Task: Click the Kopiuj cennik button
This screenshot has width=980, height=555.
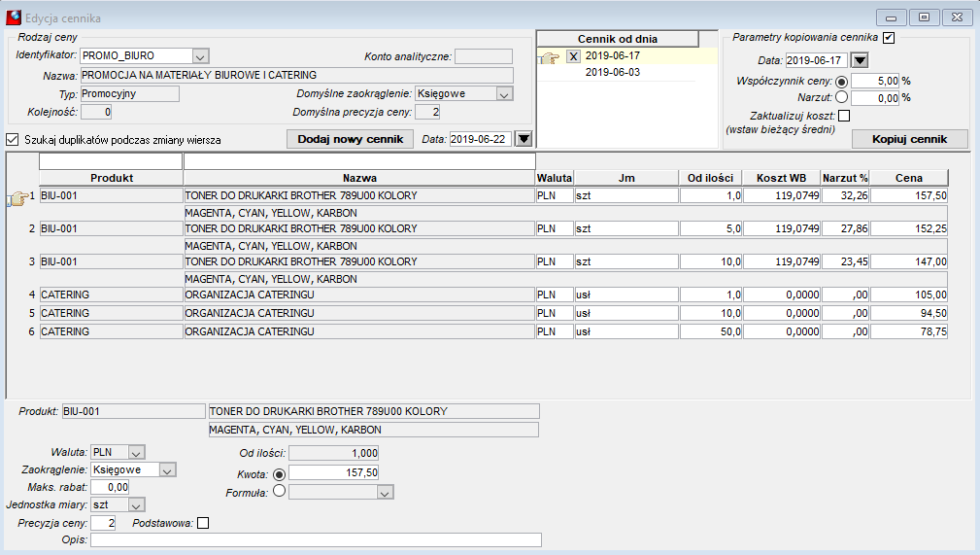Action: click(909, 139)
